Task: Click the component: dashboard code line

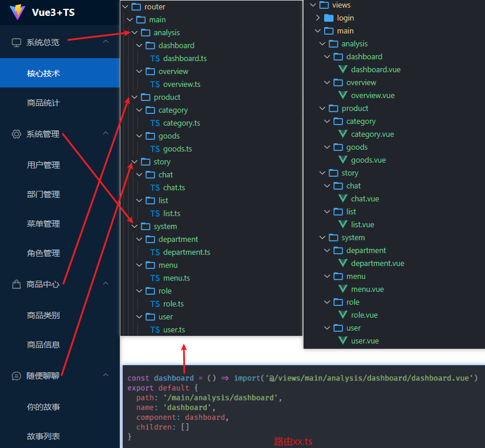Action: point(183,417)
